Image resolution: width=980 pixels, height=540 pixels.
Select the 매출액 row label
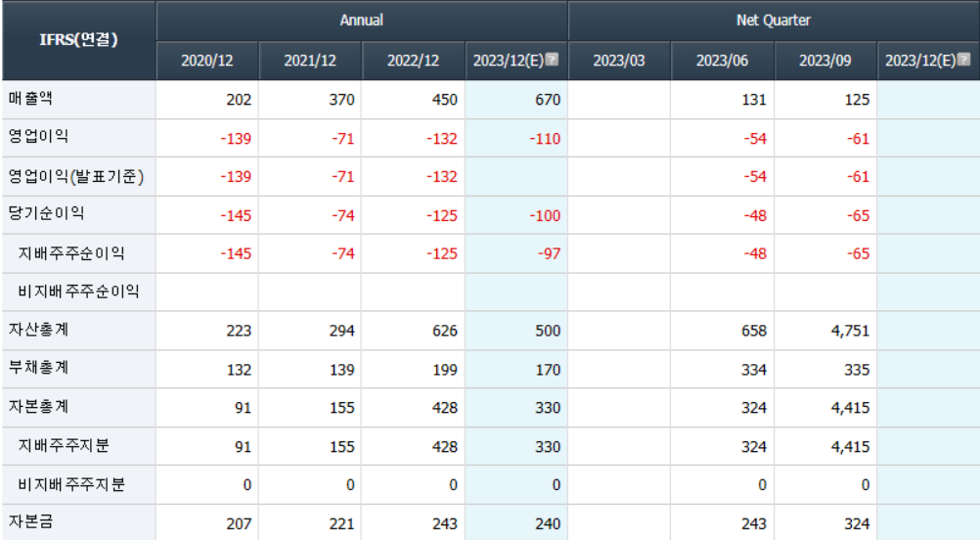(30, 99)
